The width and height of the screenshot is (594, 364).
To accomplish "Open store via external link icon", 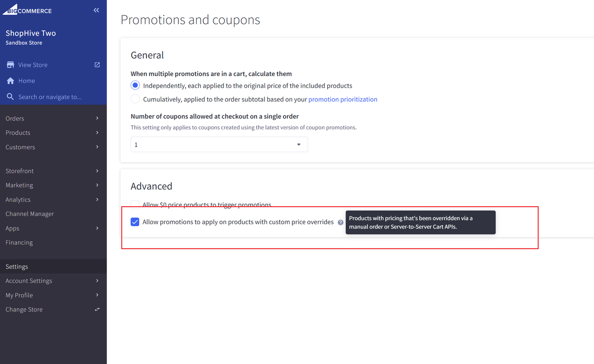I will [97, 65].
